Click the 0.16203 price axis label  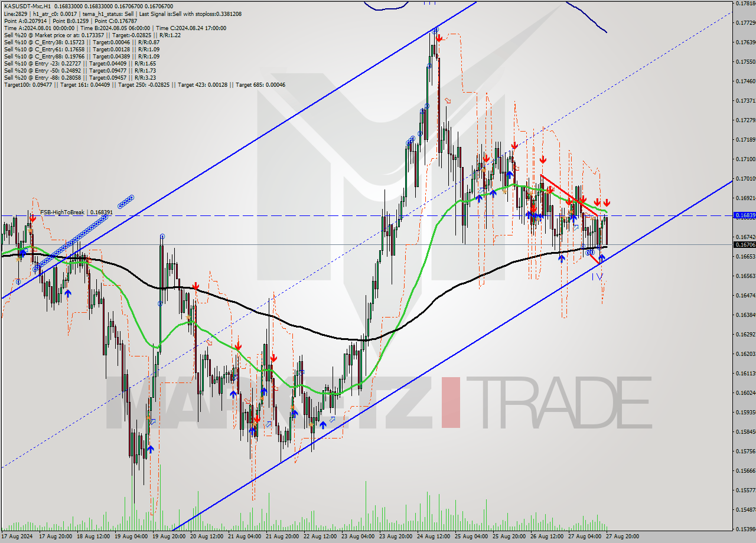pos(745,354)
